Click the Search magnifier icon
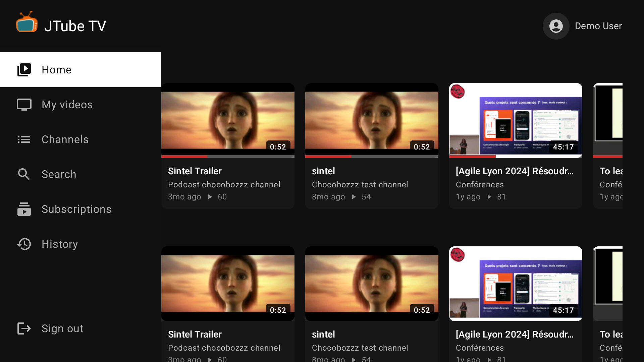 point(24,174)
